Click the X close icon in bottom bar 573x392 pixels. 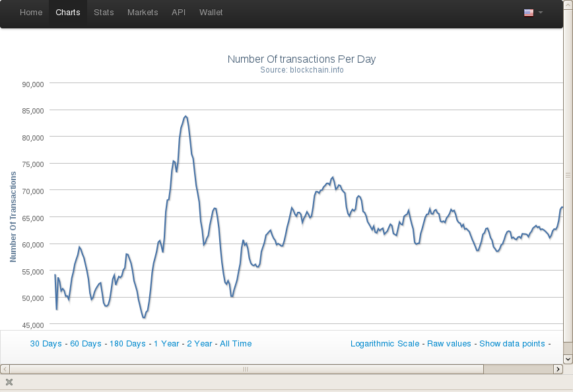coord(9,383)
